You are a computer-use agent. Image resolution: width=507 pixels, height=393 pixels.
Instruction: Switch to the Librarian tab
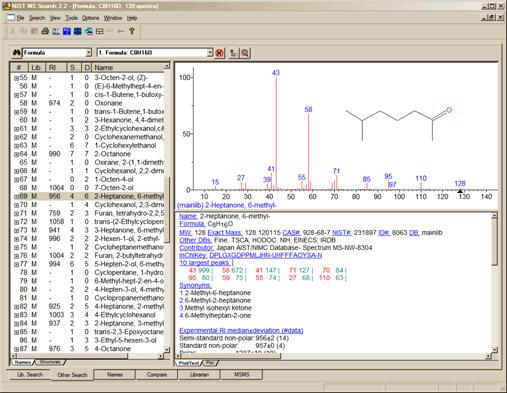199,375
